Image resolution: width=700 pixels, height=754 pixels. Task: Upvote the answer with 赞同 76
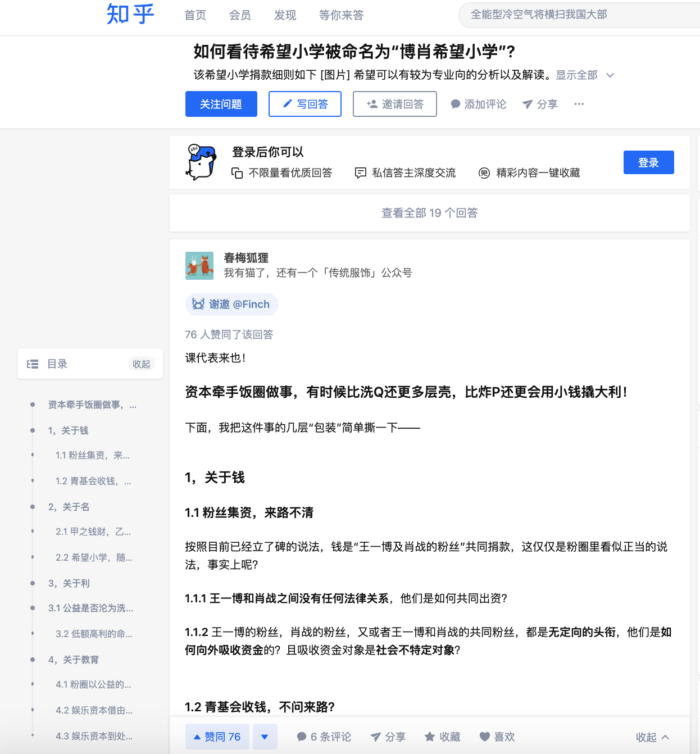tap(217, 737)
